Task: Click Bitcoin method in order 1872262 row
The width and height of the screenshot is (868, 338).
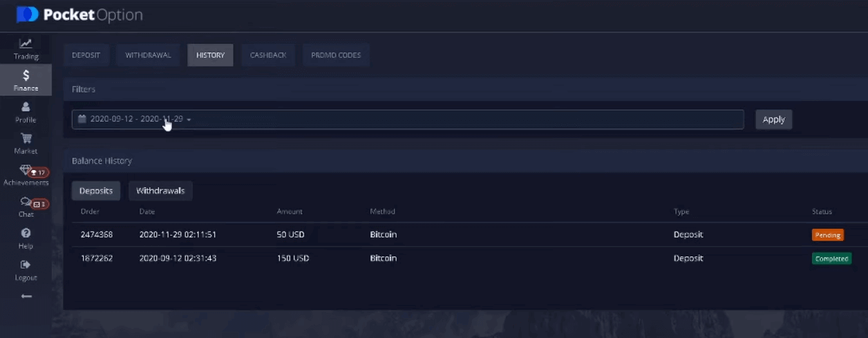Action: click(x=384, y=259)
